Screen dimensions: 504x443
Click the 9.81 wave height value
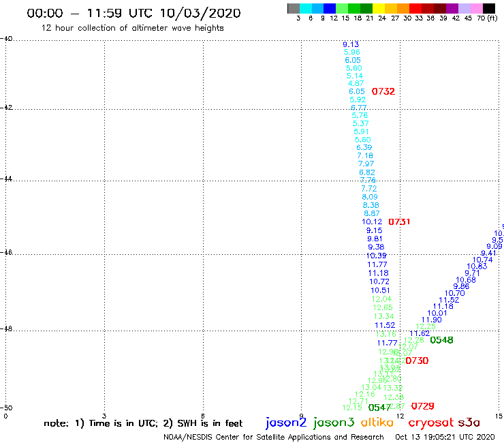pyautogui.click(x=375, y=239)
